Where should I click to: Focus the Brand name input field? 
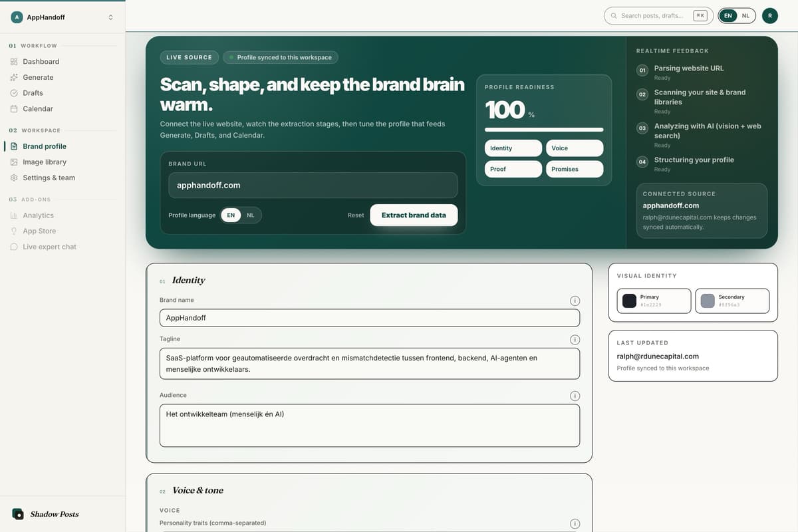(x=370, y=318)
